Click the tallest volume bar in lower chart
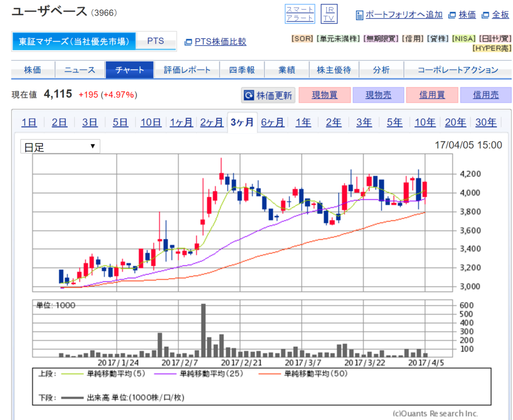The height and width of the screenshot is (420, 513). click(203, 330)
